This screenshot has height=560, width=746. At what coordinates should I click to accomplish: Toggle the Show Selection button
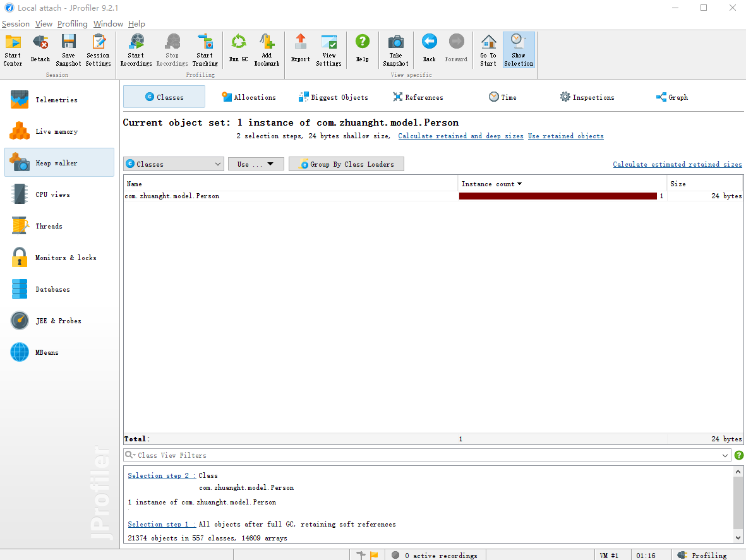coord(519,49)
